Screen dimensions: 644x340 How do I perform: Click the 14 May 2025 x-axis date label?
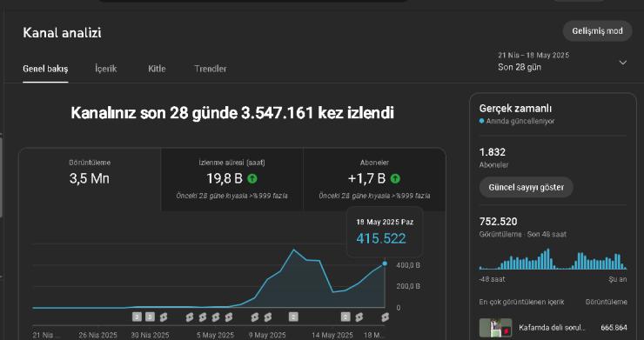[x=332, y=335]
